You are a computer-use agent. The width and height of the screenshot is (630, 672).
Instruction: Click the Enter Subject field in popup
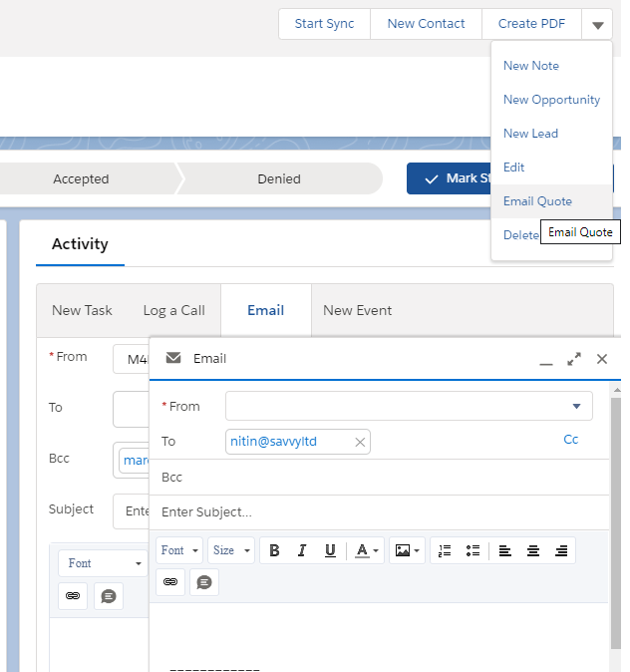[379, 512]
